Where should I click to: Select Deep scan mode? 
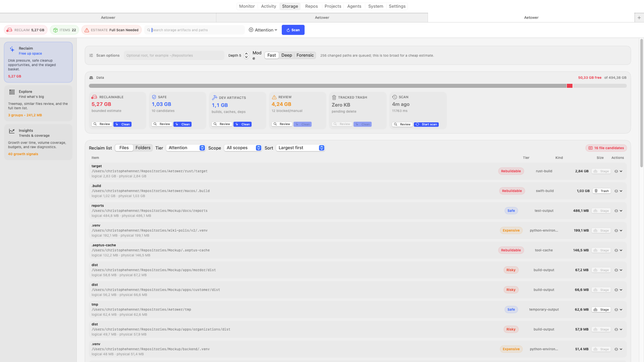click(287, 55)
